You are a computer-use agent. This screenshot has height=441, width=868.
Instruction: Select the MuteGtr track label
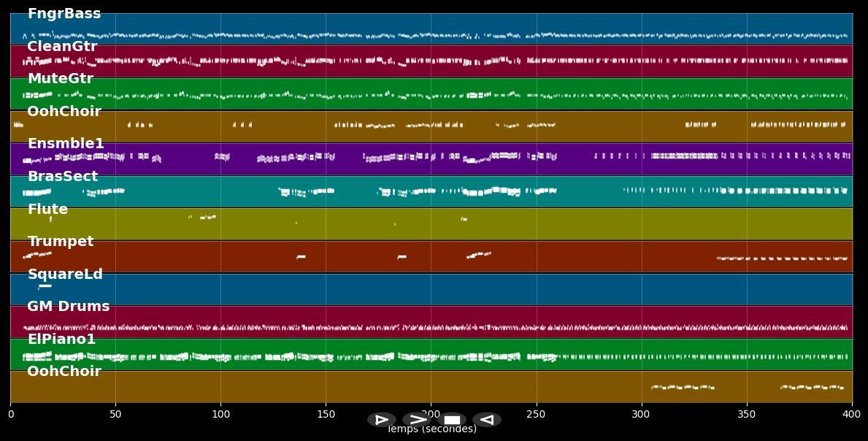pos(61,79)
